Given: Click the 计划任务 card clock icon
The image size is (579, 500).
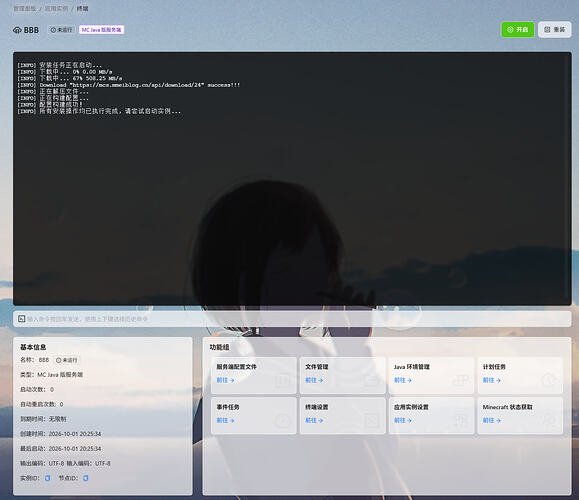Looking at the screenshot, I should click(549, 380).
